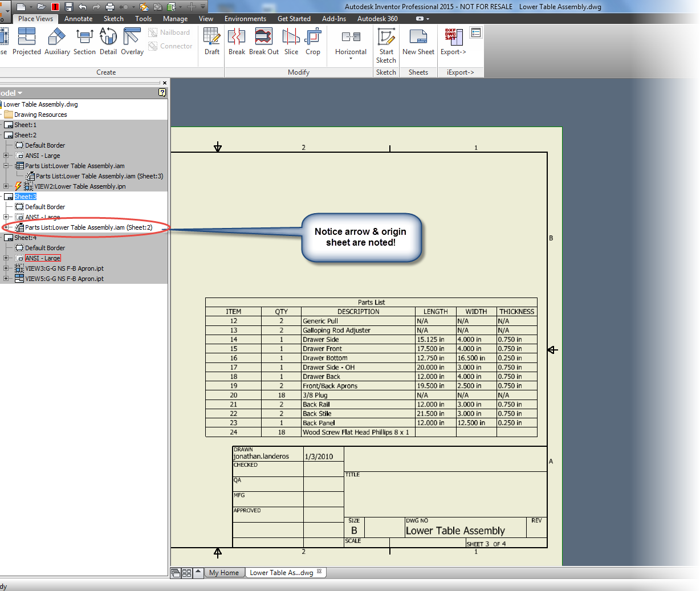Click the Model panel help question mark
700x591 pixels.
(162, 92)
